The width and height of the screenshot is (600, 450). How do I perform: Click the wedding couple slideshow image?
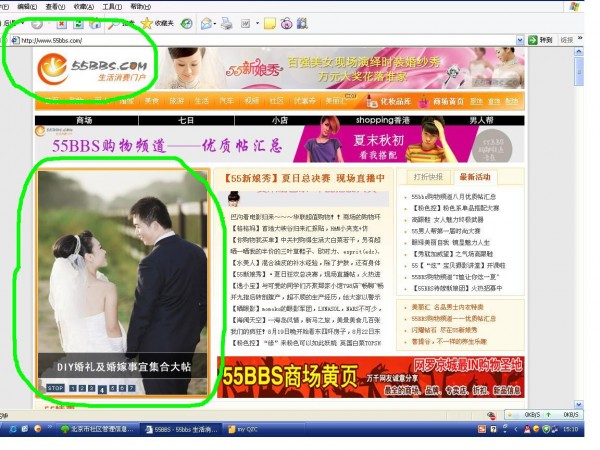(122, 282)
